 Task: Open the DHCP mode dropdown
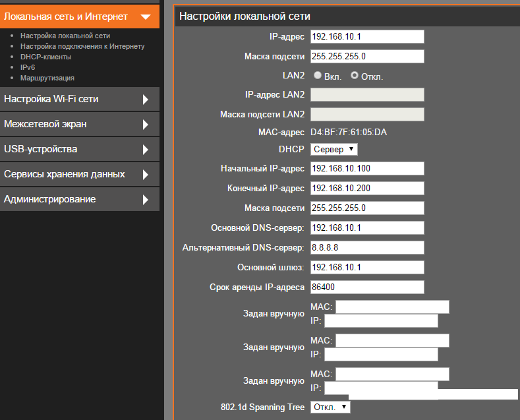pyautogui.click(x=334, y=150)
